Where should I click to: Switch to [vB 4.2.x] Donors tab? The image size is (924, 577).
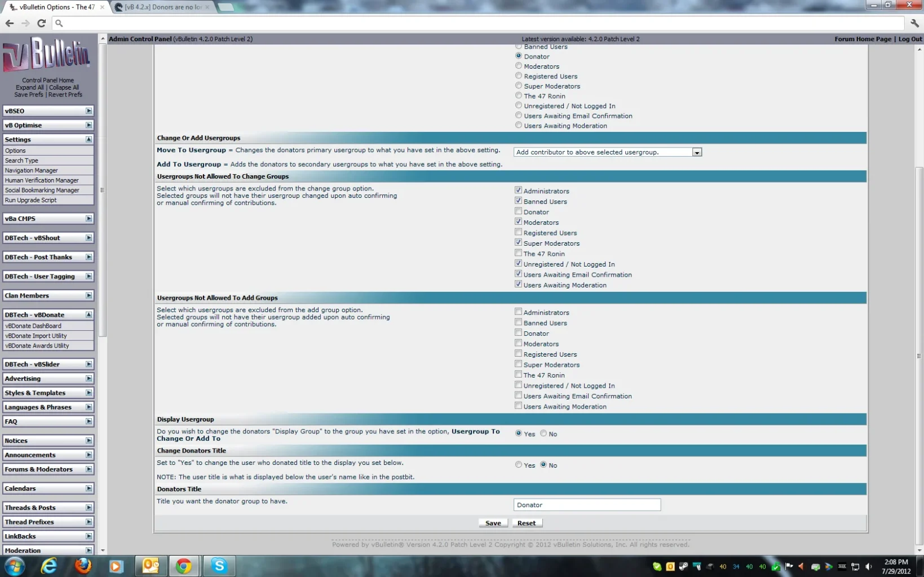[163, 7]
